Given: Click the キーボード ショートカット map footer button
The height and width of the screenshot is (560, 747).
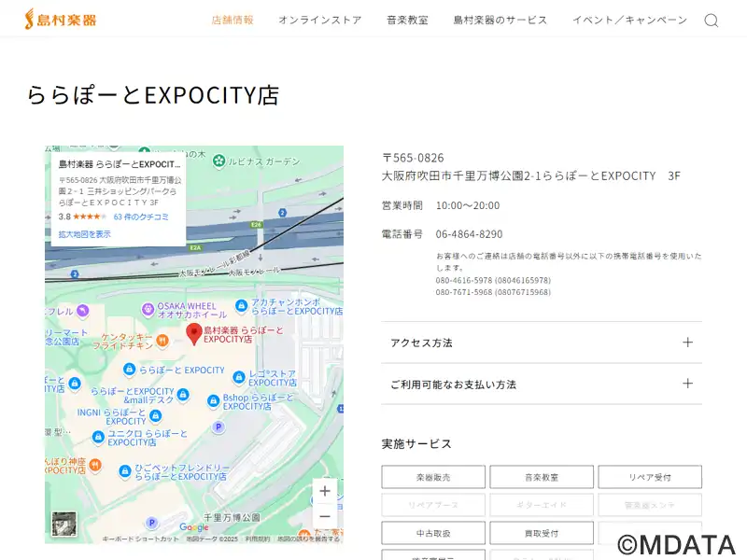Looking at the screenshot, I should 141,539.
